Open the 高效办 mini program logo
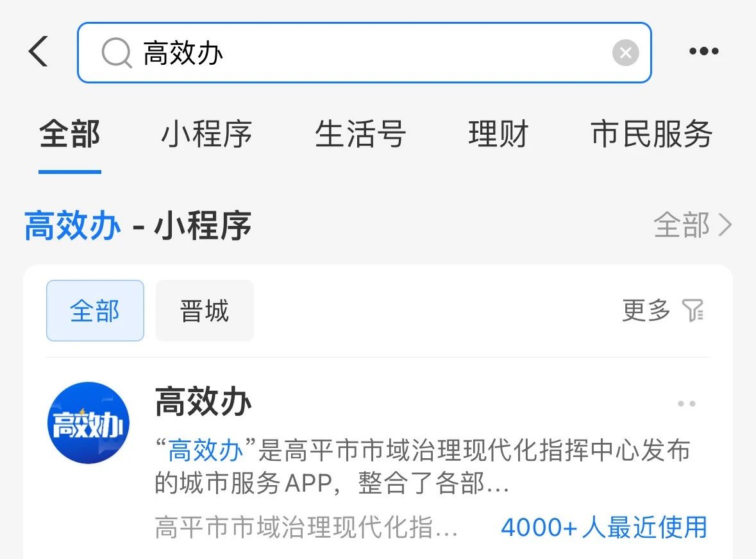 pyautogui.click(x=88, y=423)
